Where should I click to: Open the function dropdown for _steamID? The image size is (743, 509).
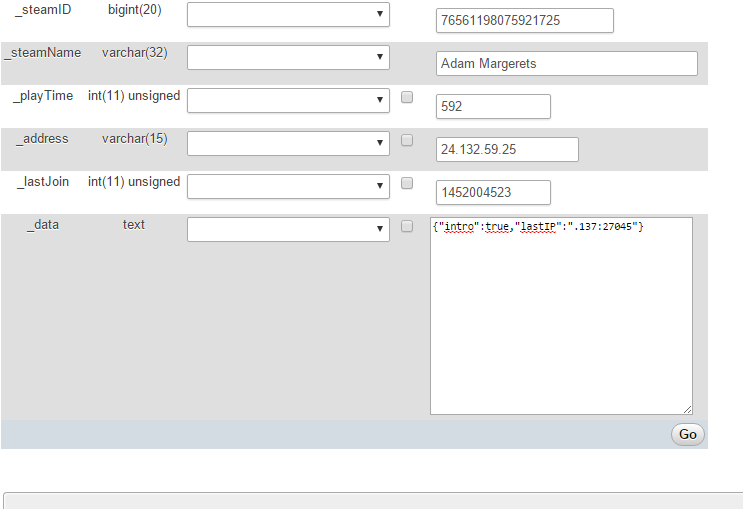[x=288, y=15]
